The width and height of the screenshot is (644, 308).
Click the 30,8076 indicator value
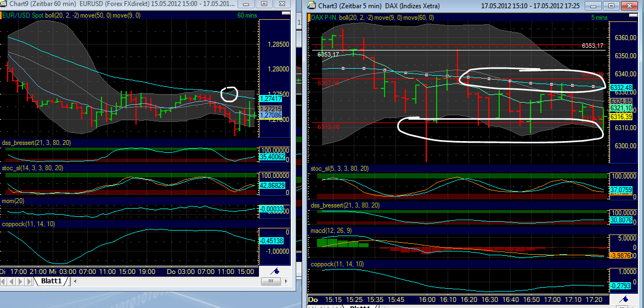coord(622,220)
